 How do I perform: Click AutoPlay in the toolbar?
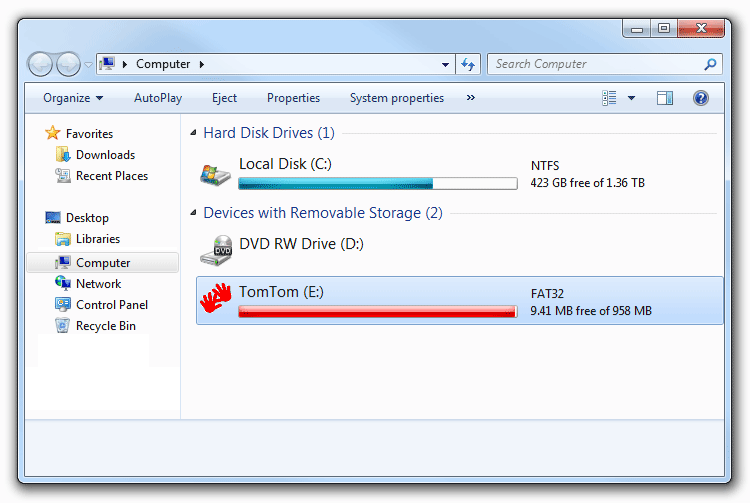click(x=158, y=98)
